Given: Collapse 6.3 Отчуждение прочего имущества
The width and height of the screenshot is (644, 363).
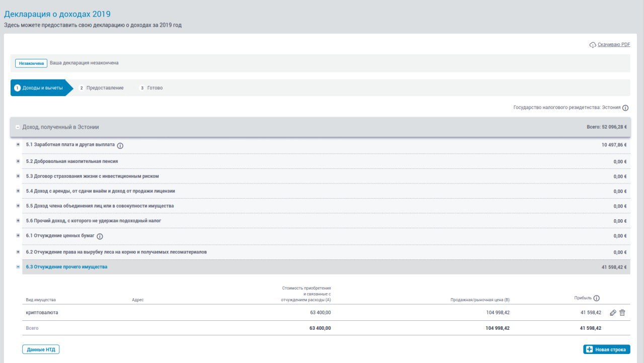Looking at the screenshot, I should click(x=18, y=267).
